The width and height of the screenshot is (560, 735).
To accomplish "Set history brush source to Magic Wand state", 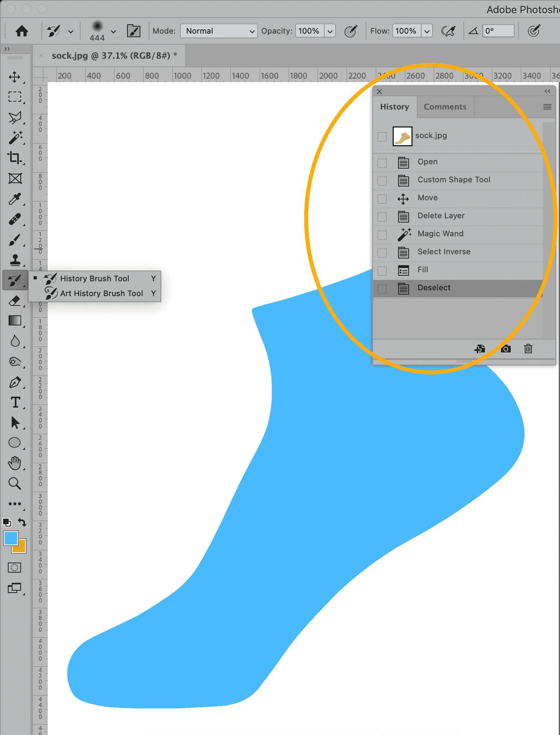I will point(382,234).
